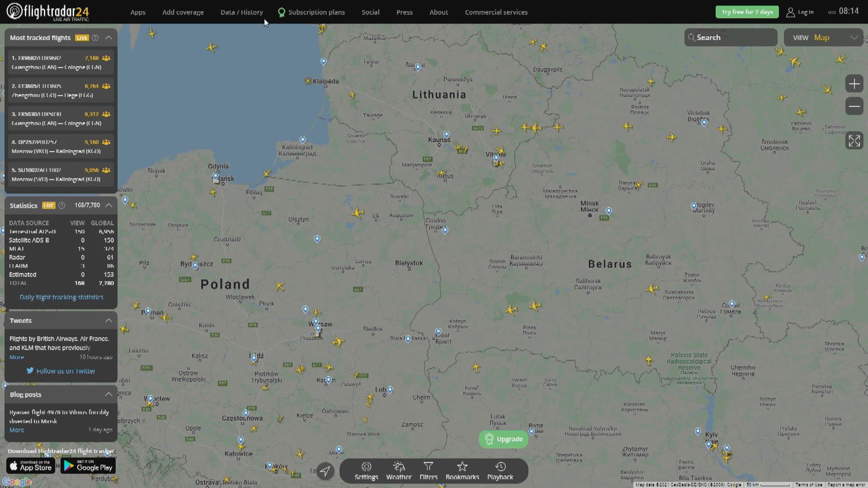The image size is (868, 488).
Task: Toggle fullscreen map view
Action: (854, 141)
